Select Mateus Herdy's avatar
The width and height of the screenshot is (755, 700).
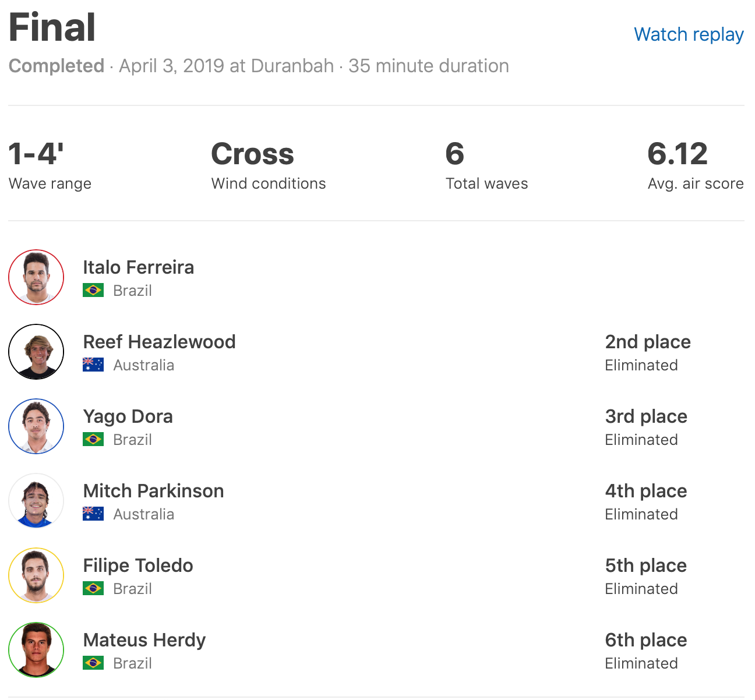pyautogui.click(x=36, y=650)
